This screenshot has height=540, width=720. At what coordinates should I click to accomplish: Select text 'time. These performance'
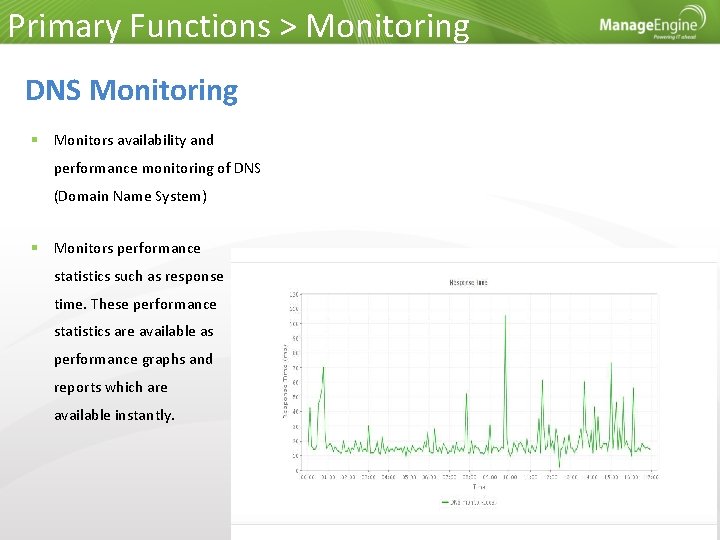tap(135, 304)
